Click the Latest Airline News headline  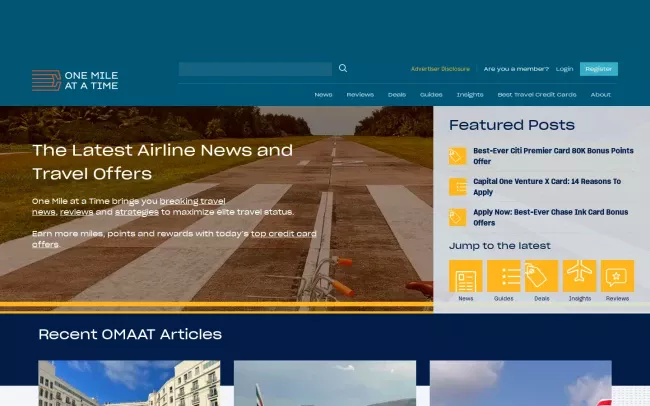pos(162,162)
